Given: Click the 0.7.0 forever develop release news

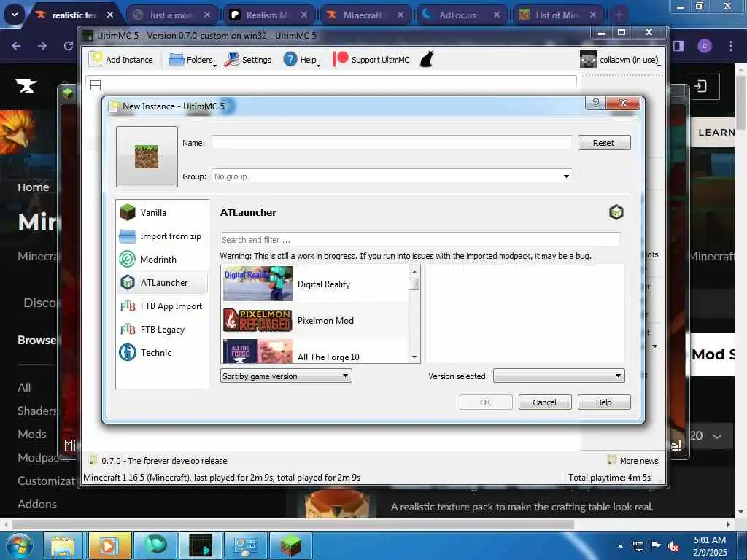Looking at the screenshot, I should click(x=158, y=461).
